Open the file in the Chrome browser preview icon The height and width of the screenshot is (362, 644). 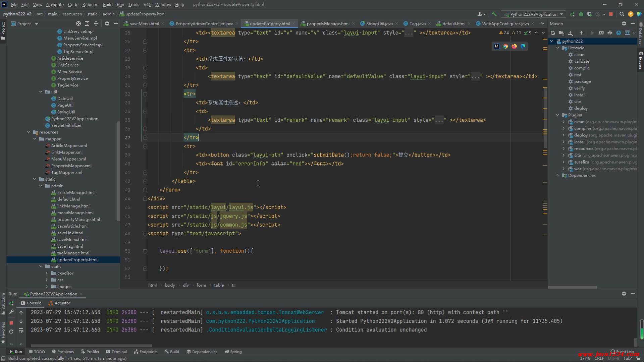click(x=505, y=46)
